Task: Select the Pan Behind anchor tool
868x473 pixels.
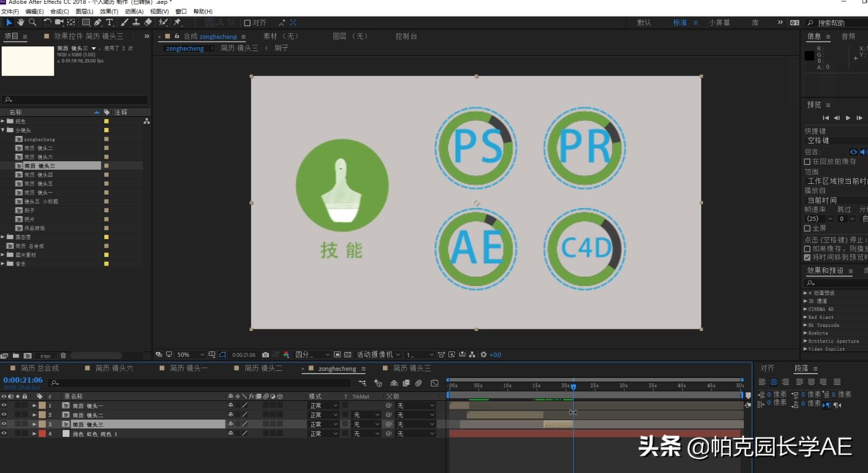Action: 71,23
